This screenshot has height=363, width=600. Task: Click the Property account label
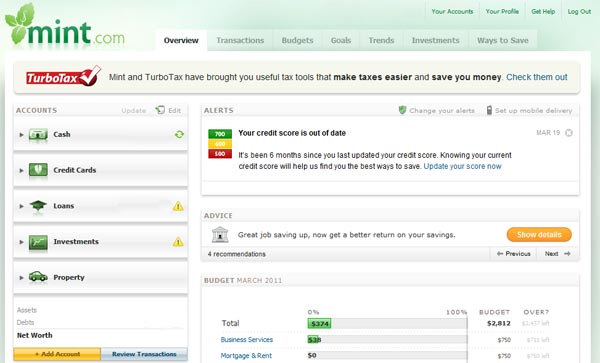click(69, 277)
